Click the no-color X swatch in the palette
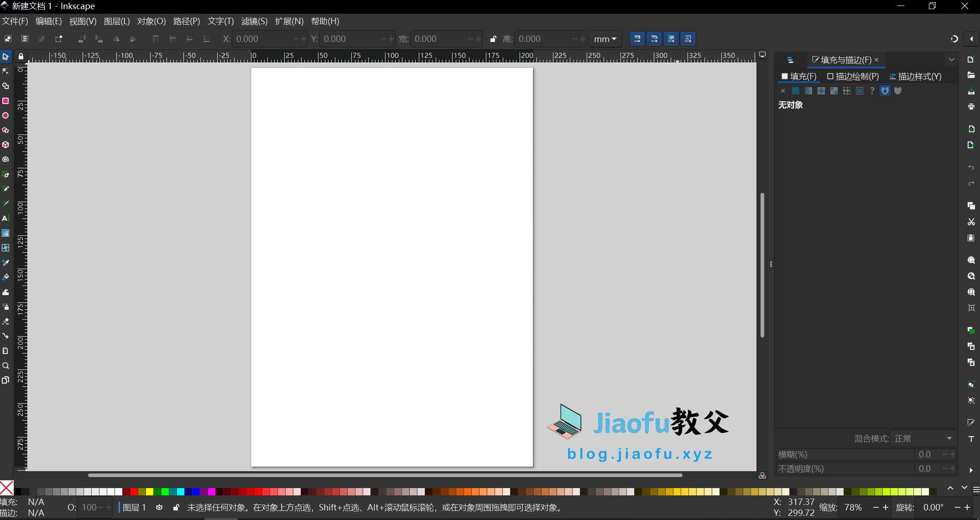This screenshot has width=980, height=520. click(x=7, y=488)
